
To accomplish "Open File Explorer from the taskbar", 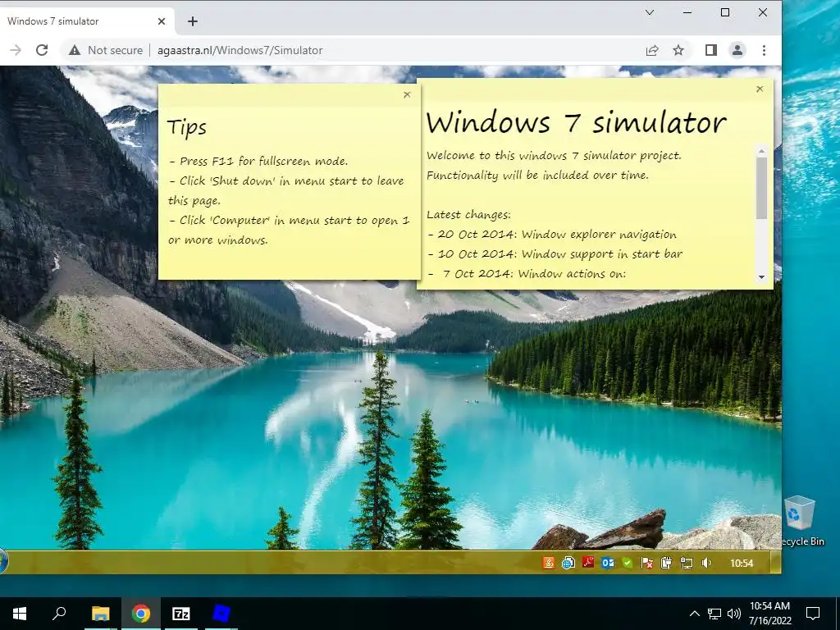I will pos(100,614).
